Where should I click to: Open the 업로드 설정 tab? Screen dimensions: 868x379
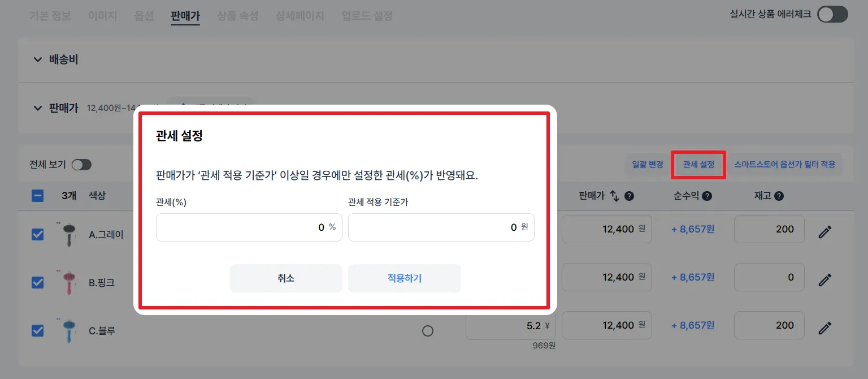coord(367,15)
